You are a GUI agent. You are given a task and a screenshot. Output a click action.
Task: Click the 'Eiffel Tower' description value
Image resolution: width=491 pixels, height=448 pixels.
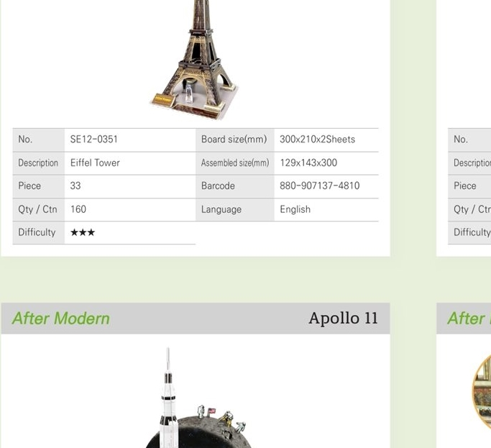[95, 163]
